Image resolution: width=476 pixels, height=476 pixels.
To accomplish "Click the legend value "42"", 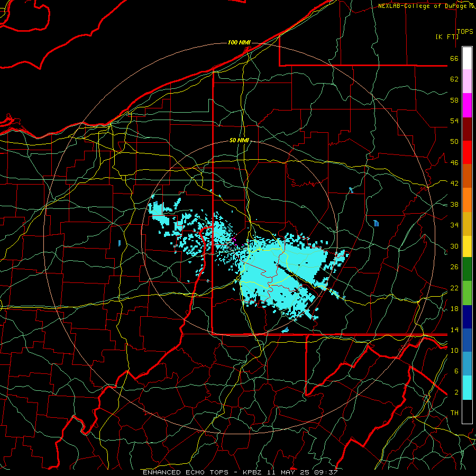I will (454, 184).
